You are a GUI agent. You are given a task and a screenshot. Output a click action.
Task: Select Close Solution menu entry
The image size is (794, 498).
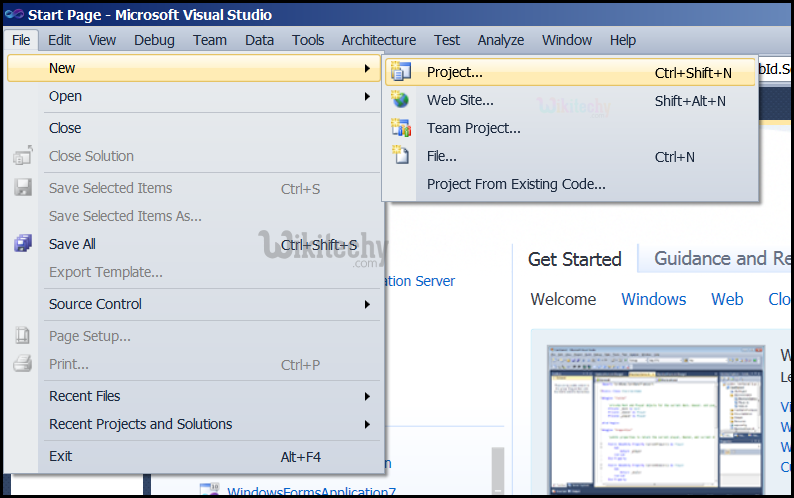pyautogui.click(x=194, y=156)
